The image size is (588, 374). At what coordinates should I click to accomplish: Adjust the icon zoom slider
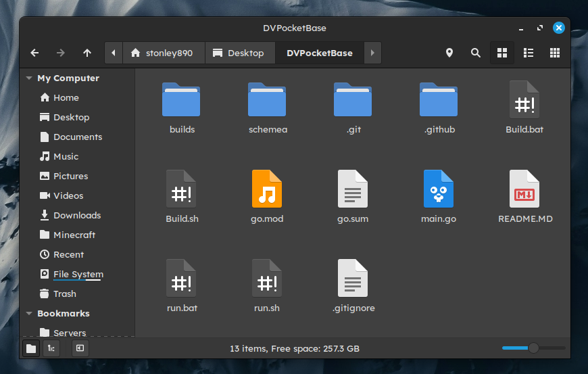[x=533, y=348]
